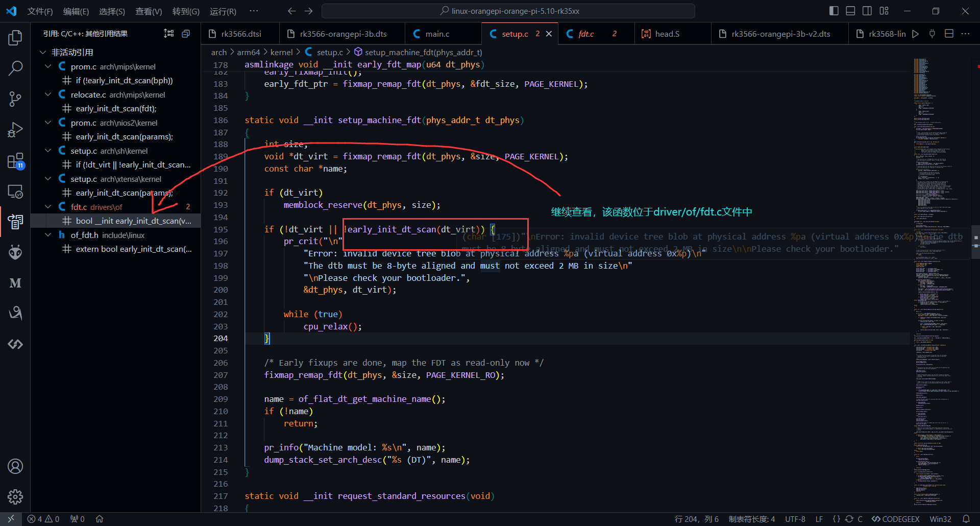This screenshot has height=526, width=980.
Task: Open the 转到(G) menu
Action: point(186,11)
